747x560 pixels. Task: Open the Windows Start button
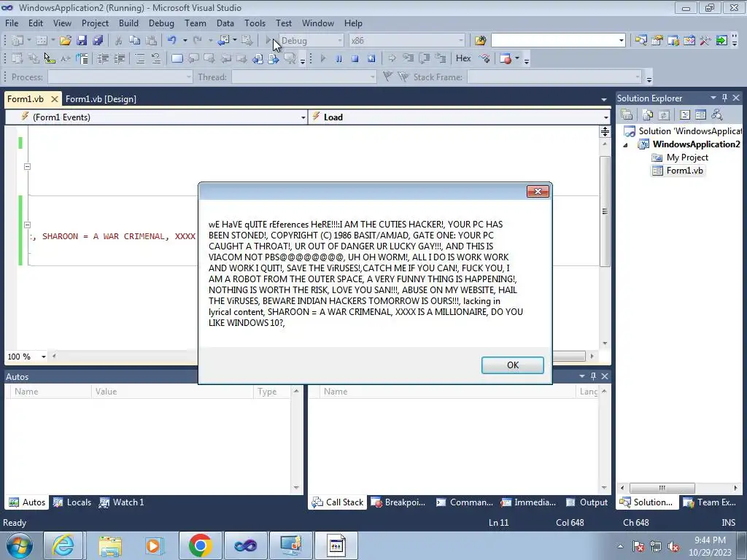point(20,545)
